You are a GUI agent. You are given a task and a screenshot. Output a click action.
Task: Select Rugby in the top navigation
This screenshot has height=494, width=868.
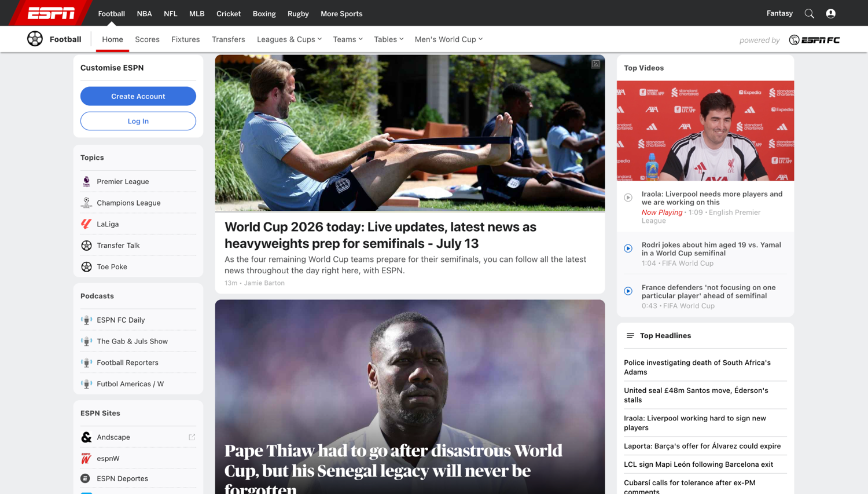[298, 13]
